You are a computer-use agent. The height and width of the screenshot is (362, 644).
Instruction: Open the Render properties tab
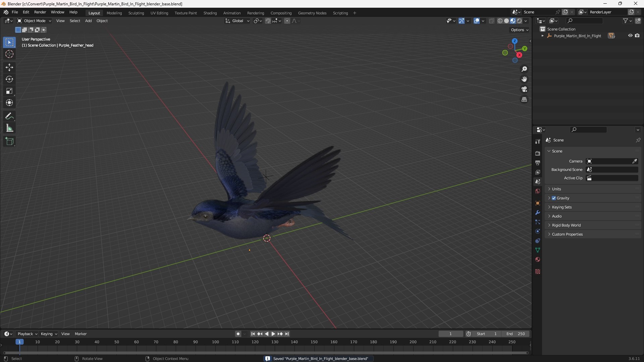538,153
